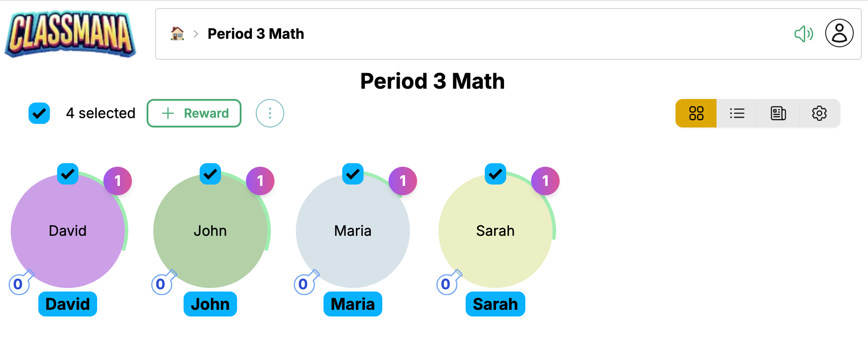868x337 pixels.
Task: Click Maria's avatar circle
Action: 353,231
